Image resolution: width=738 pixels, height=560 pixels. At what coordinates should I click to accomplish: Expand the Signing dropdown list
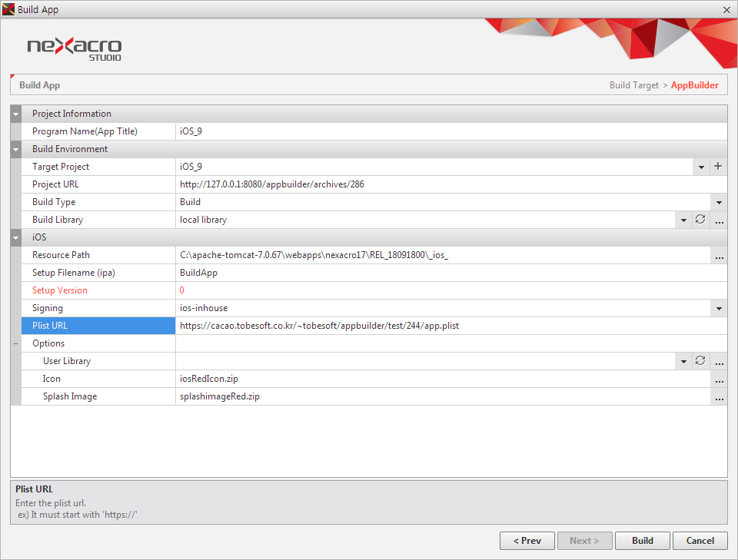pyautogui.click(x=719, y=308)
